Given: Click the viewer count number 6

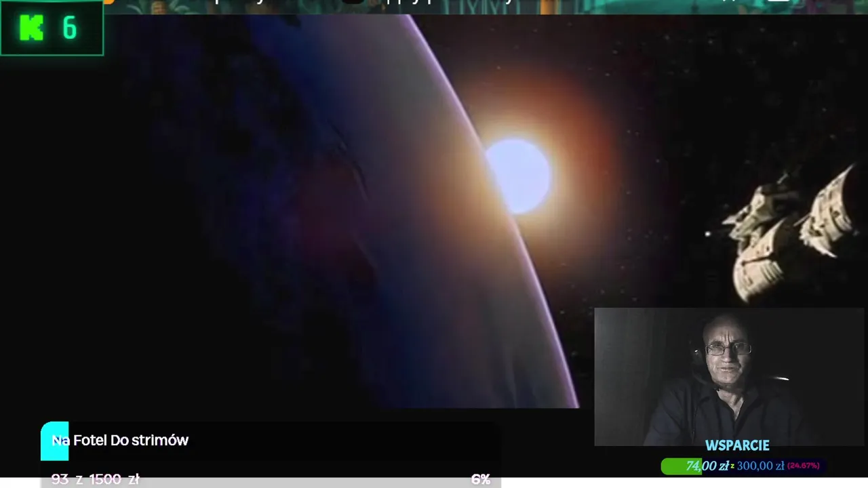Looking at the screenshot, I should pos(70,28).
